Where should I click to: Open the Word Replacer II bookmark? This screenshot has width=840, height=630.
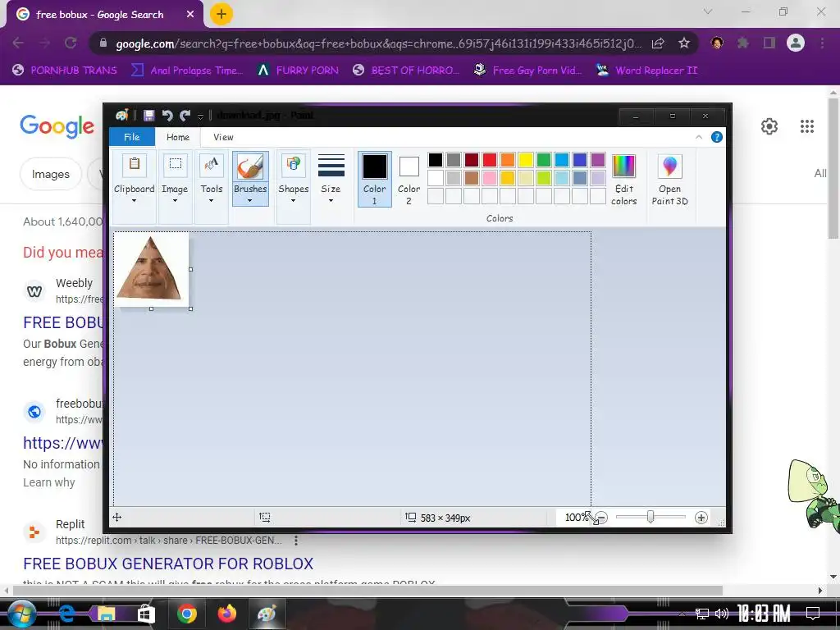pos(646,71)
